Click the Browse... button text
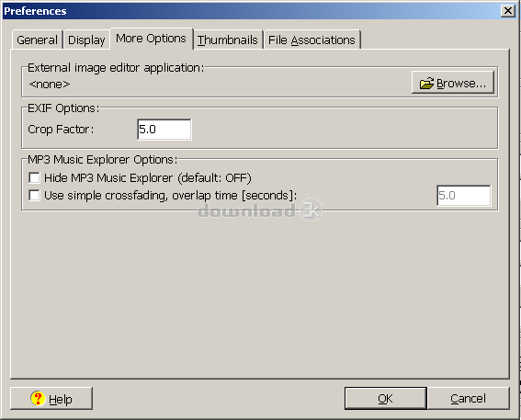The image size is (521, 420). pos(461,83)
